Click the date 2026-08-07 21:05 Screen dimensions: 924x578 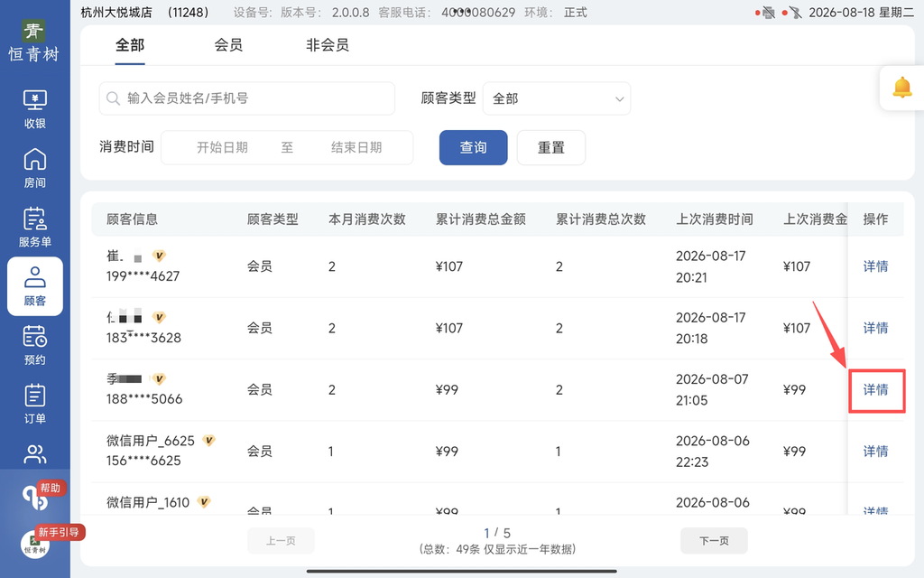click(x=712, y=390)
